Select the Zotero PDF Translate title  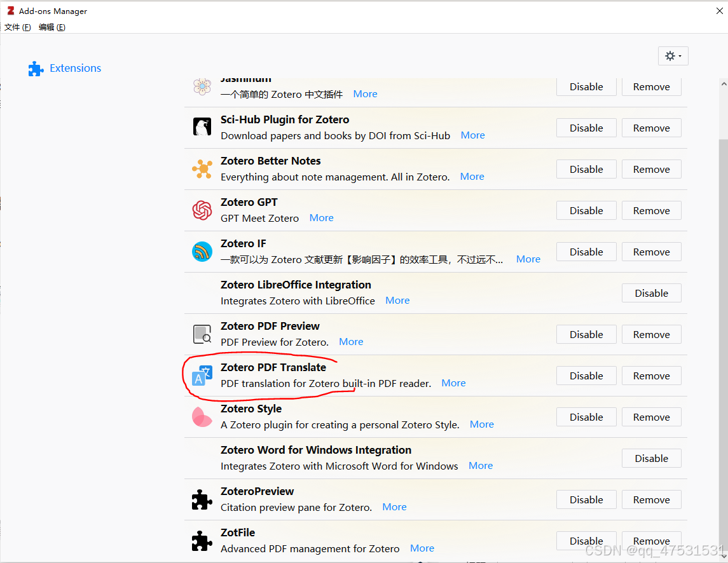pyautogui.click(x=273, y=367)
